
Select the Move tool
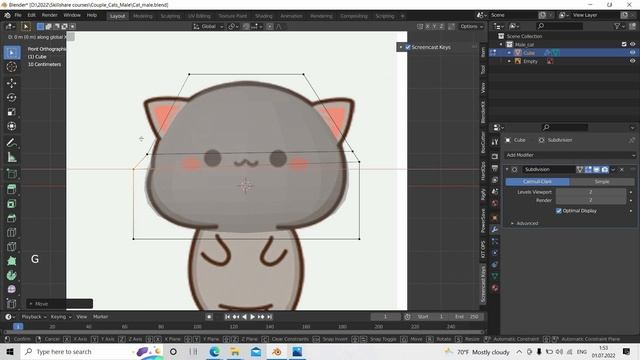11,83
